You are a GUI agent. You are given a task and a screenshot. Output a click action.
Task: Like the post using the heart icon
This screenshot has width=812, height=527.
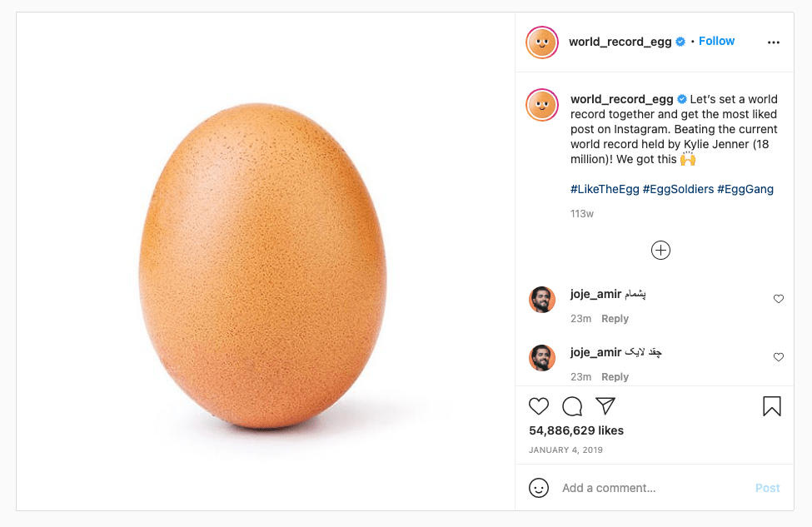click(x=539, y=406)
